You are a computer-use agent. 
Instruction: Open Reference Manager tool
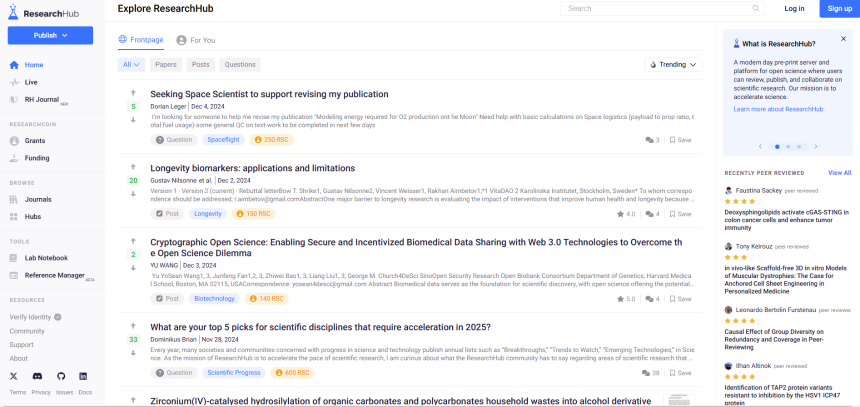54,275
